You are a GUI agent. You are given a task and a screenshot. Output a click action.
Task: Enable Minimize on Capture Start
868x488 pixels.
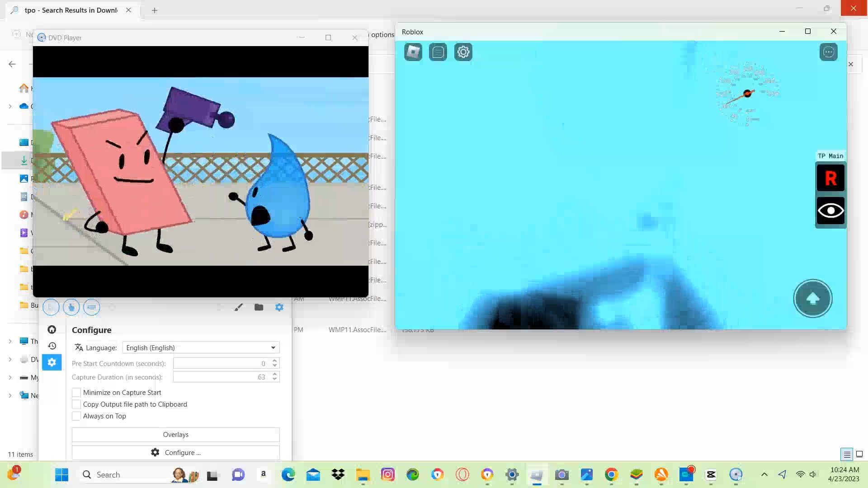pos(76,392)
